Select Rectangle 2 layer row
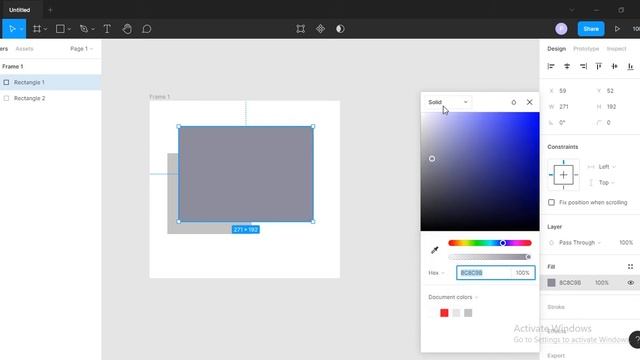 pyautogui.click(x=51, y=98)
